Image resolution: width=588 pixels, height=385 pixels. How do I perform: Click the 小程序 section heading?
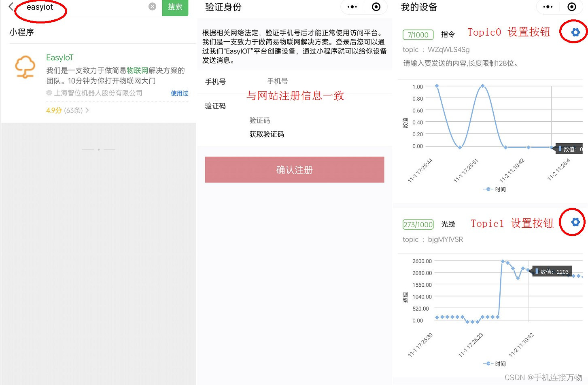pyautogui.click(x=21, y=32)
